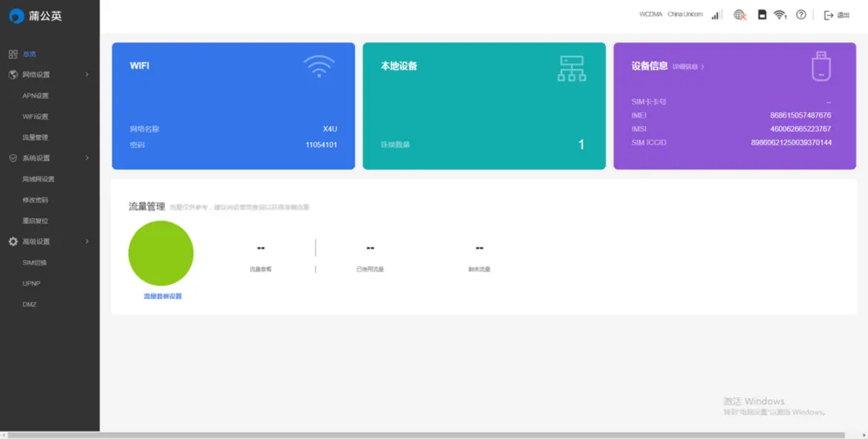Click the SIM card status icon
The image size is (868, 439).
tap(762, 15)
